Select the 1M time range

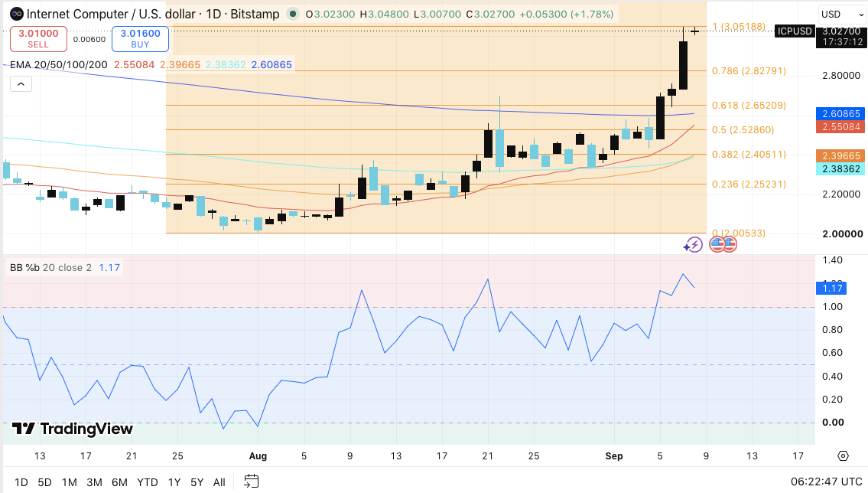point(69,482)
